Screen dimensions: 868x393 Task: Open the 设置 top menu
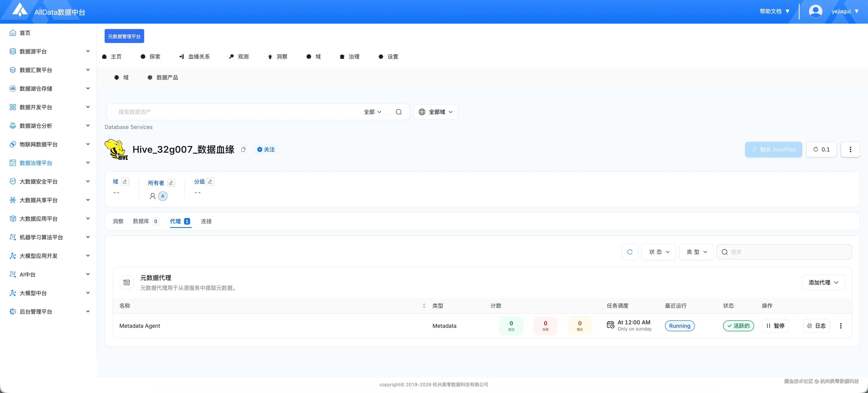click(x=388, y=57)
